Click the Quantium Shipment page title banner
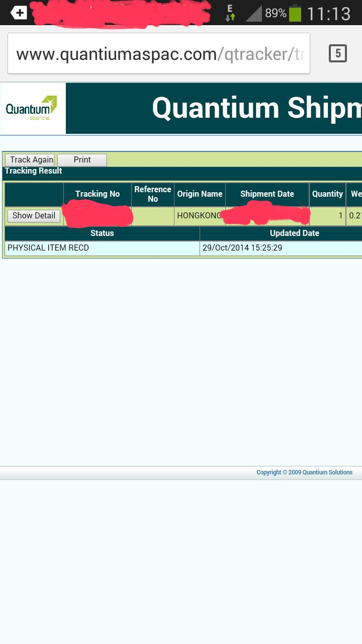Screen dimensions: 362x644 (214, 108)
